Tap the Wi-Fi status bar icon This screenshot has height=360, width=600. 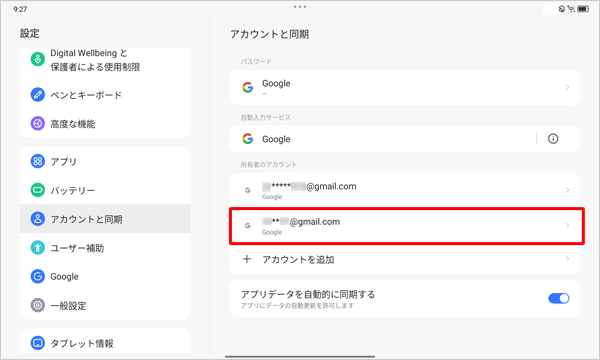[571, 9]
